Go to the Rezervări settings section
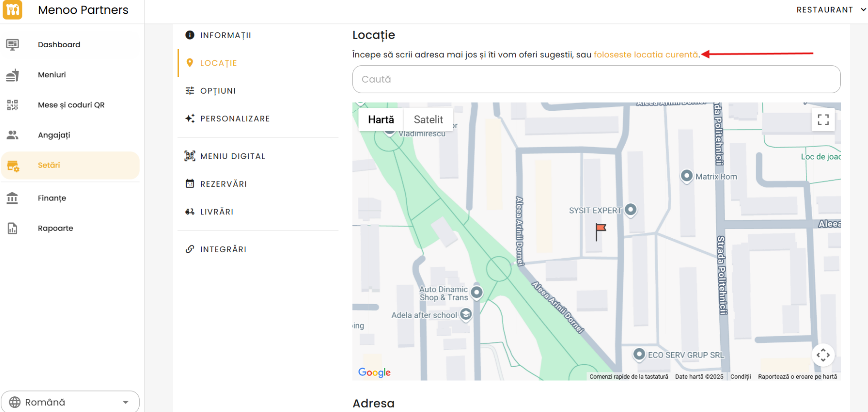 (223, 184)
